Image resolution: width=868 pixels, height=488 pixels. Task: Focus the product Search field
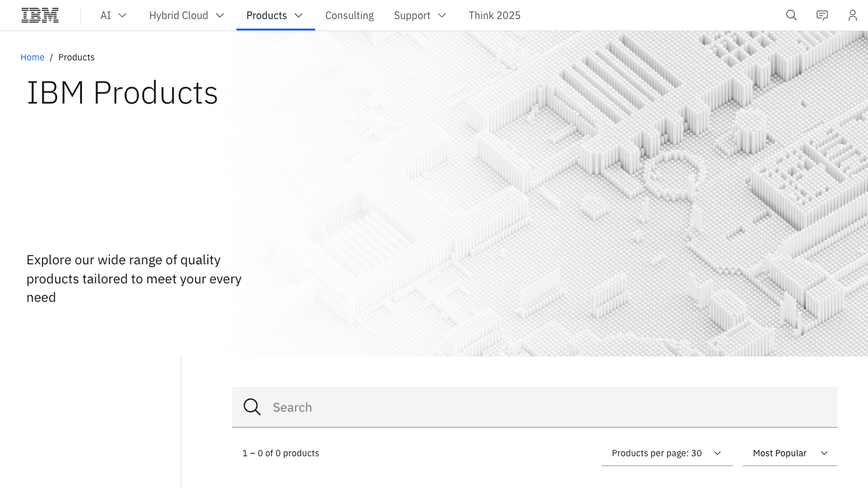click(534, 407)
